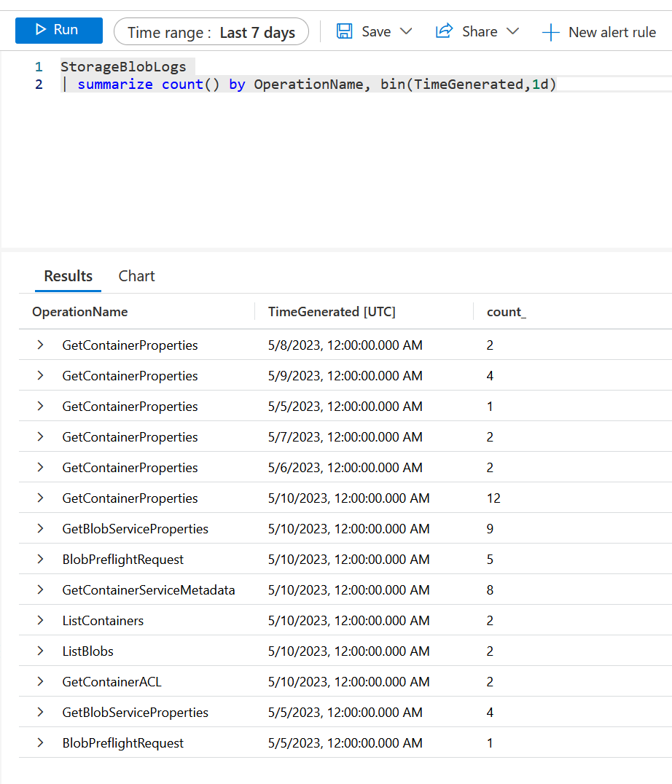Expand the GetContainerServiceMetadata row
Image resolution: width=672 pixels, height=784 pixels.
pyautogui.click(x=41, y=589)
